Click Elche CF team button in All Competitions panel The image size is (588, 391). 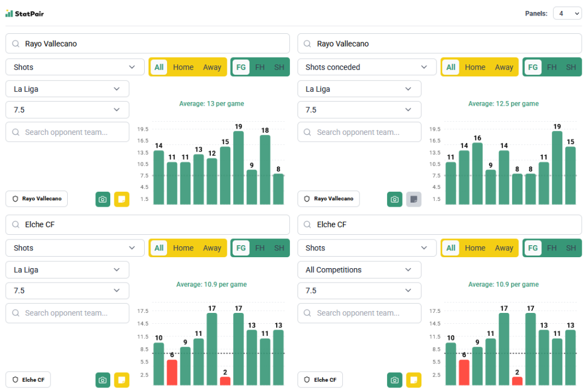(x=320, y=380)
